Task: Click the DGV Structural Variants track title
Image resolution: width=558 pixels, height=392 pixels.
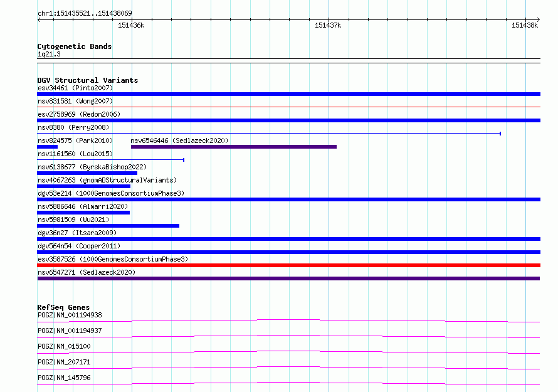Action: point(88,80)
